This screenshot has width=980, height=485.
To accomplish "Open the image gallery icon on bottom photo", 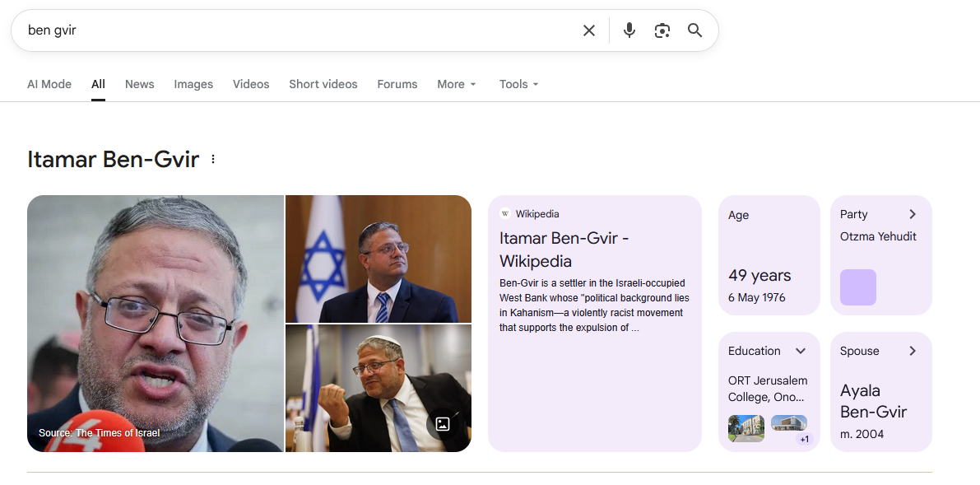I will tap(443, 424).
